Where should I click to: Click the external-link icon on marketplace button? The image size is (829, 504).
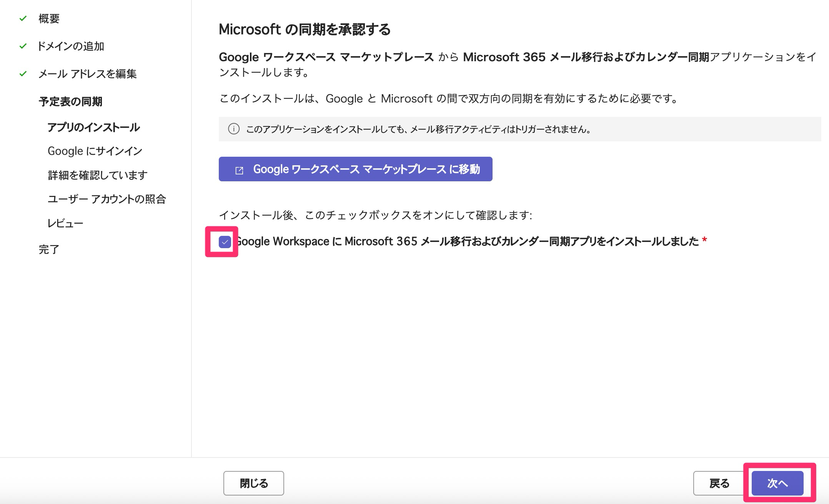[x=239, y=170]
